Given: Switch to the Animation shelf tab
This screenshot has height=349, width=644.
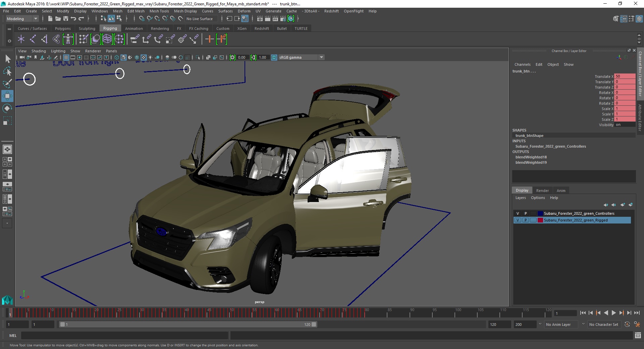Looking at the screenshot, I should coord(134,29).
